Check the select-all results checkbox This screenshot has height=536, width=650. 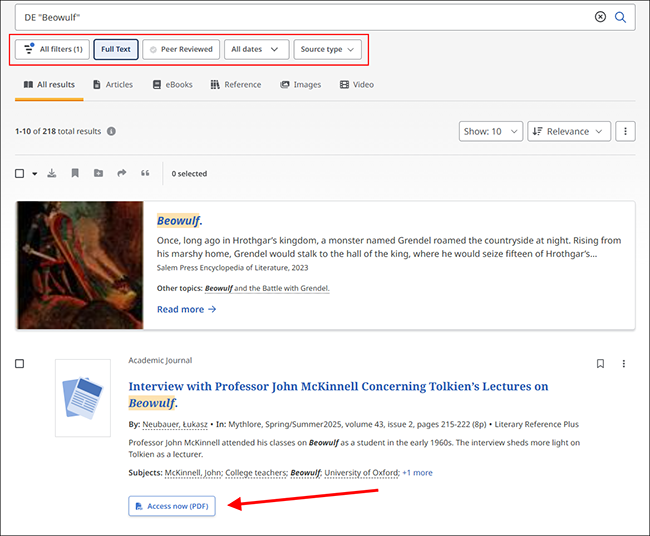tap(19, 173)
